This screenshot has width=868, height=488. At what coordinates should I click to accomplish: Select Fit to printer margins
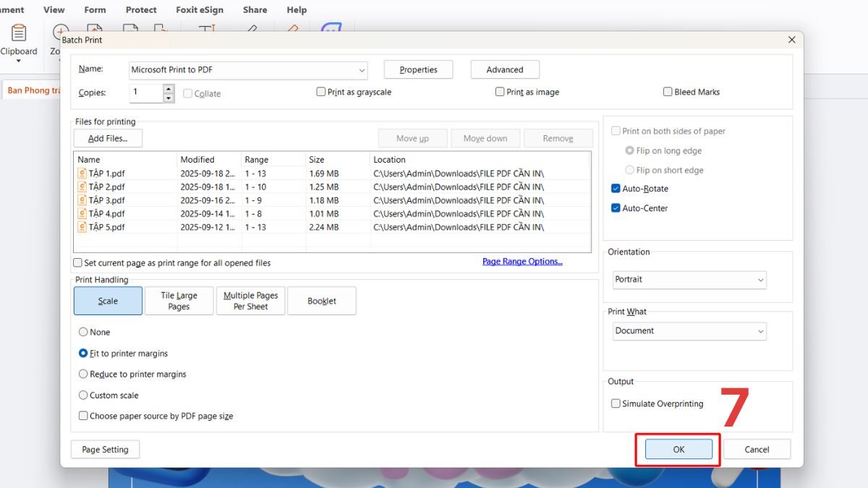pyautogui.click(x=83, y=354)
